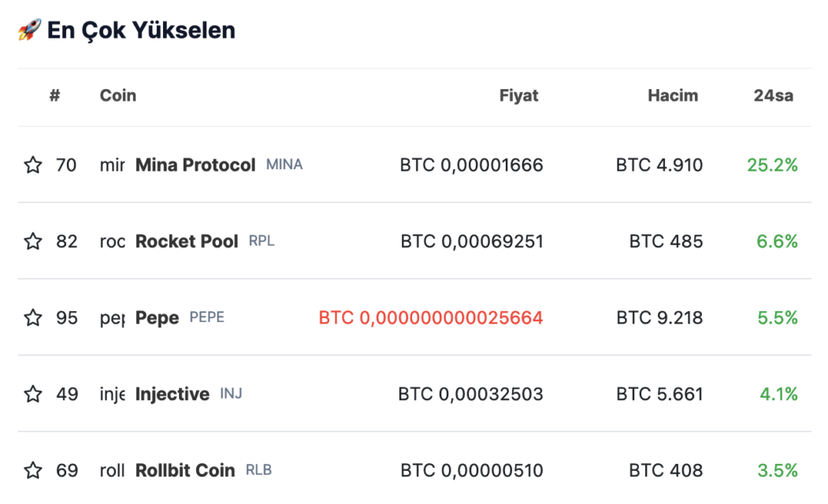
Task: Click the Injective coin logo image
Action: click(112, 394)
